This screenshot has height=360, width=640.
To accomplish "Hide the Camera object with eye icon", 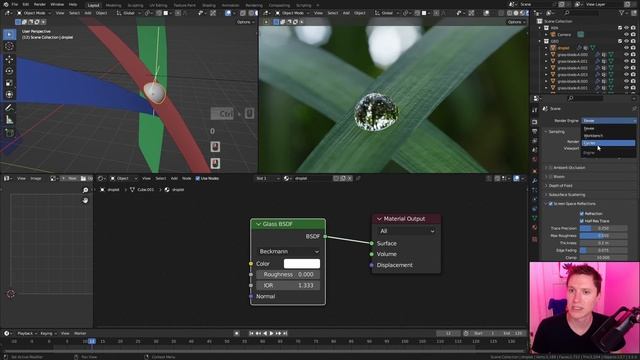I will [x=627, y=35].
